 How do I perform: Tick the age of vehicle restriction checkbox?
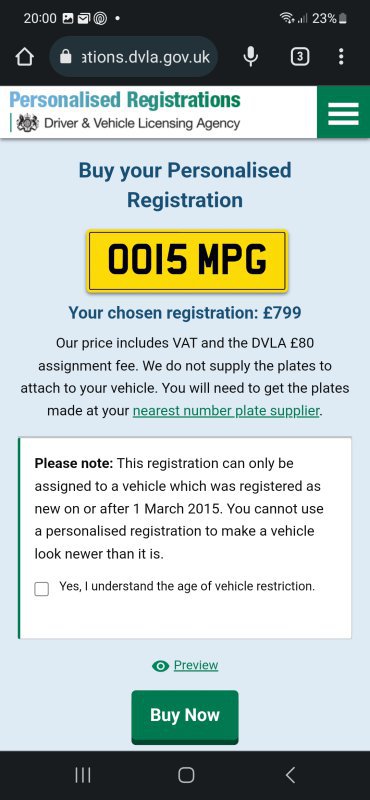(x=42, y=589)
